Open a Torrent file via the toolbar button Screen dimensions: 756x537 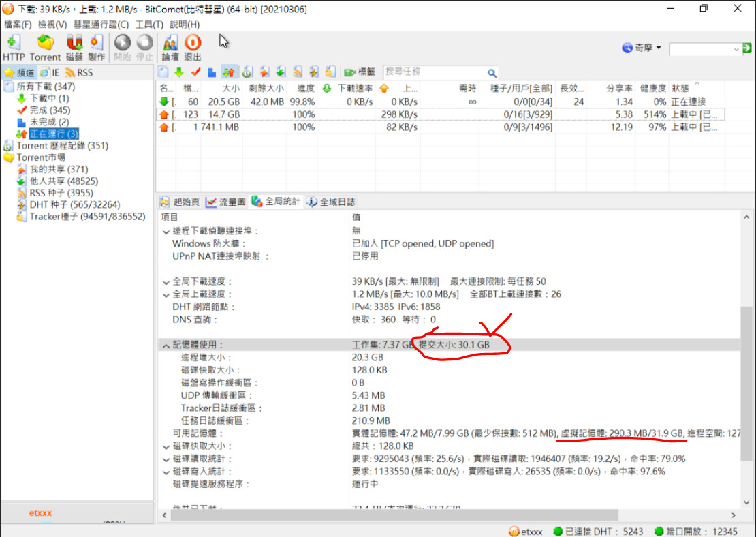(46, 48)
